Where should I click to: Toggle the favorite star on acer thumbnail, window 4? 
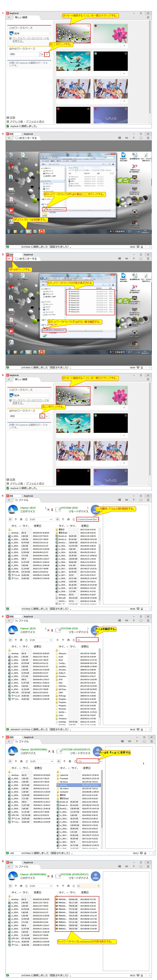click(x=89, y=388)
